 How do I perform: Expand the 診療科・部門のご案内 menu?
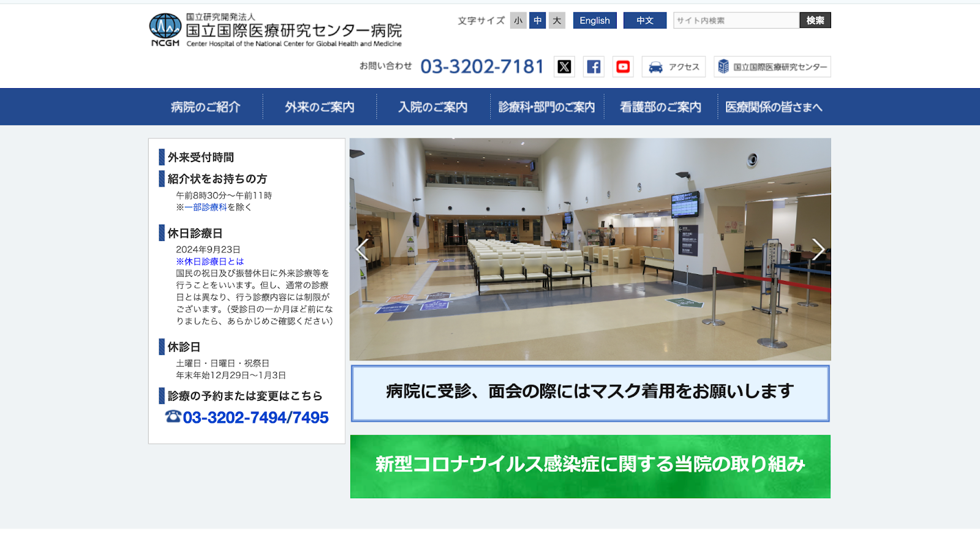(x=546, y=107)
